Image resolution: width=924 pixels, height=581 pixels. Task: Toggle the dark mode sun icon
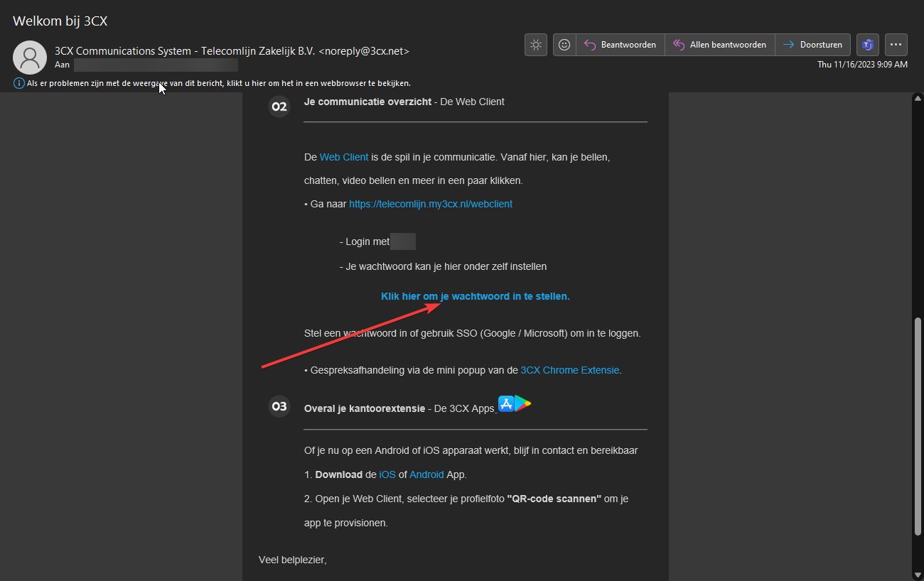(535, 45)
